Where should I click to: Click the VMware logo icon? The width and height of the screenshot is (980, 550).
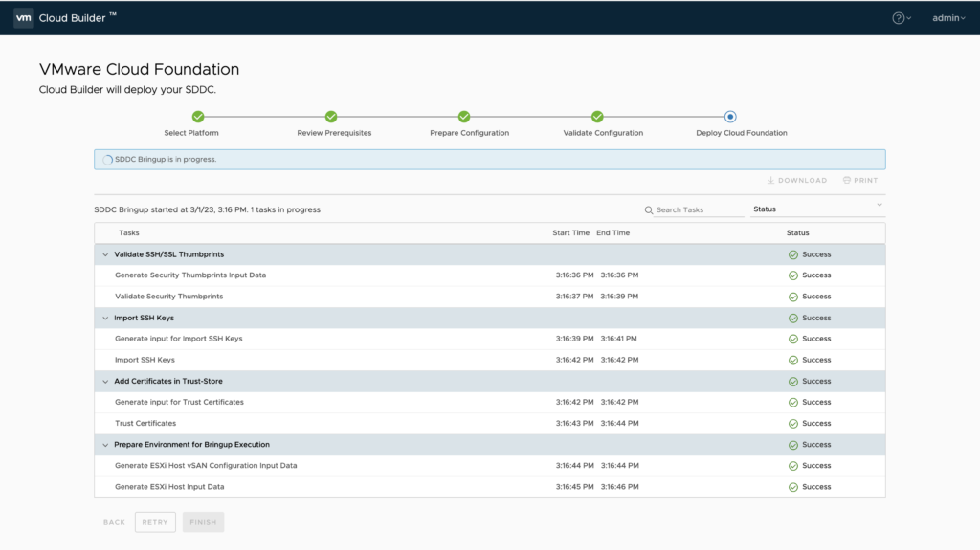[23, 17]
